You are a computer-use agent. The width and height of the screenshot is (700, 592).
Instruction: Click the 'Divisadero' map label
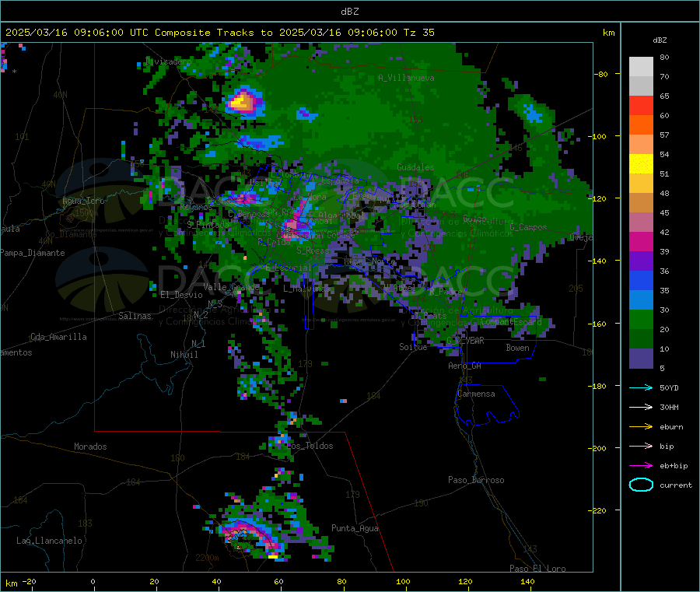coord(168,61)
